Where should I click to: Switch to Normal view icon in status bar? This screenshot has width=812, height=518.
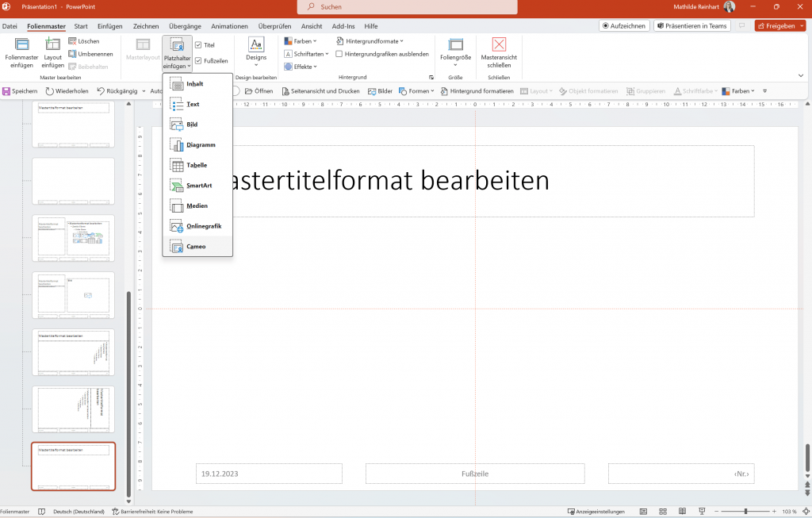pos(643,512)
